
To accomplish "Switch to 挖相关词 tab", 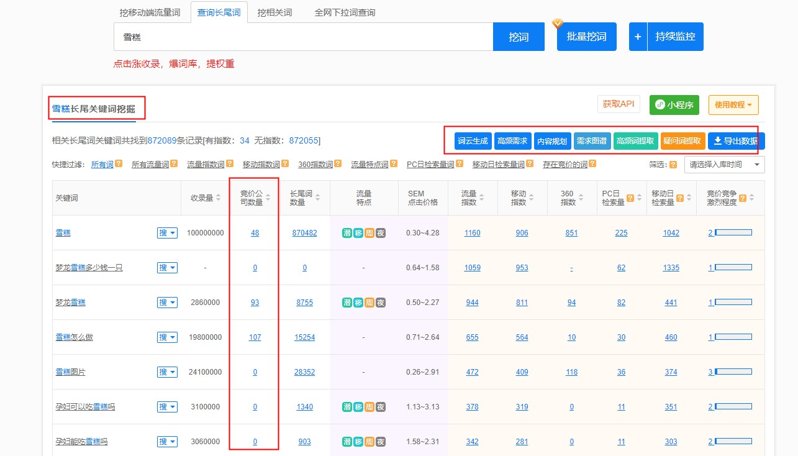I will click(x=275, y=13).
